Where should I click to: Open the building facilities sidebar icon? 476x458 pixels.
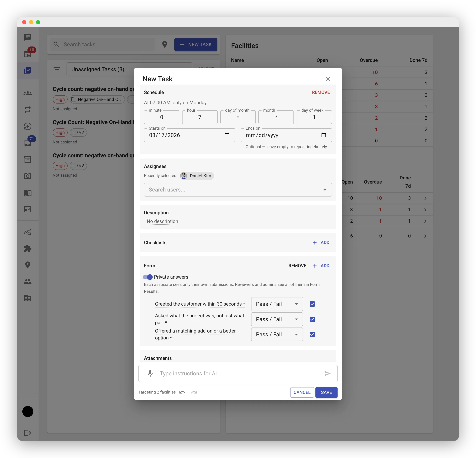[28, 298]
